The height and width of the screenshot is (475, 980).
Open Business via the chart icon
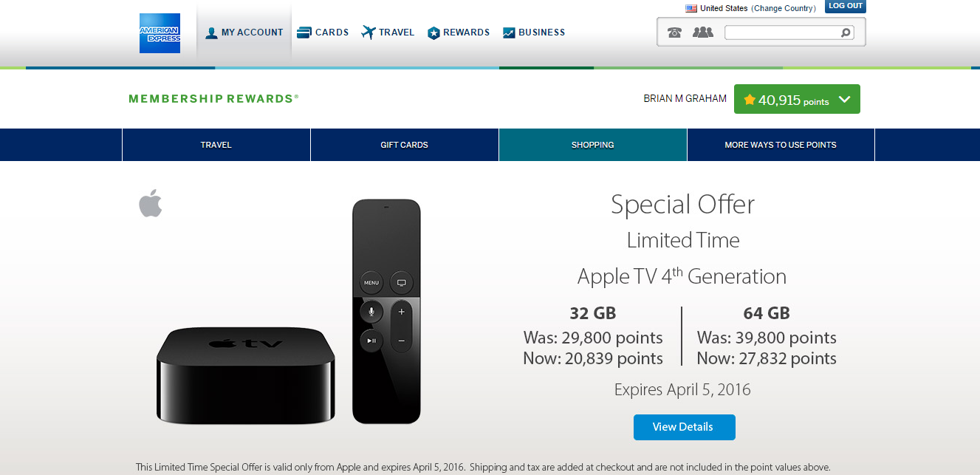pyautogui.click(x=508, y=32)
